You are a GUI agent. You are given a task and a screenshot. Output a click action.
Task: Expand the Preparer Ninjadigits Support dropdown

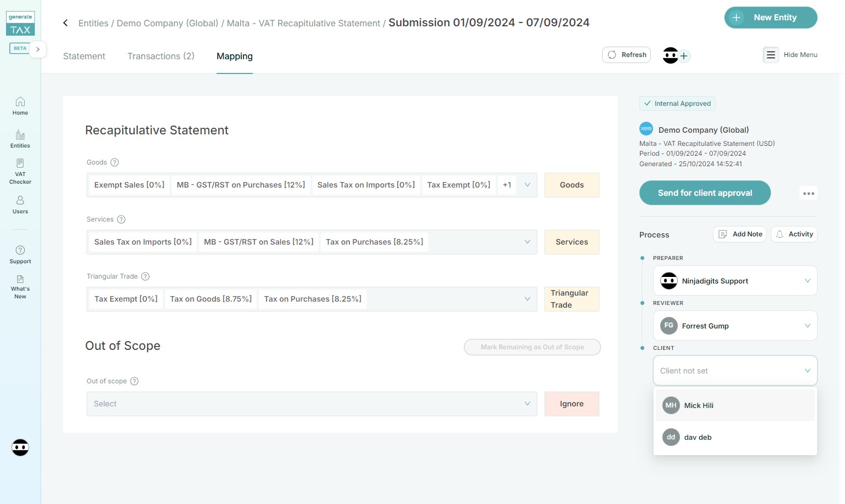click(x=735, y=281)
